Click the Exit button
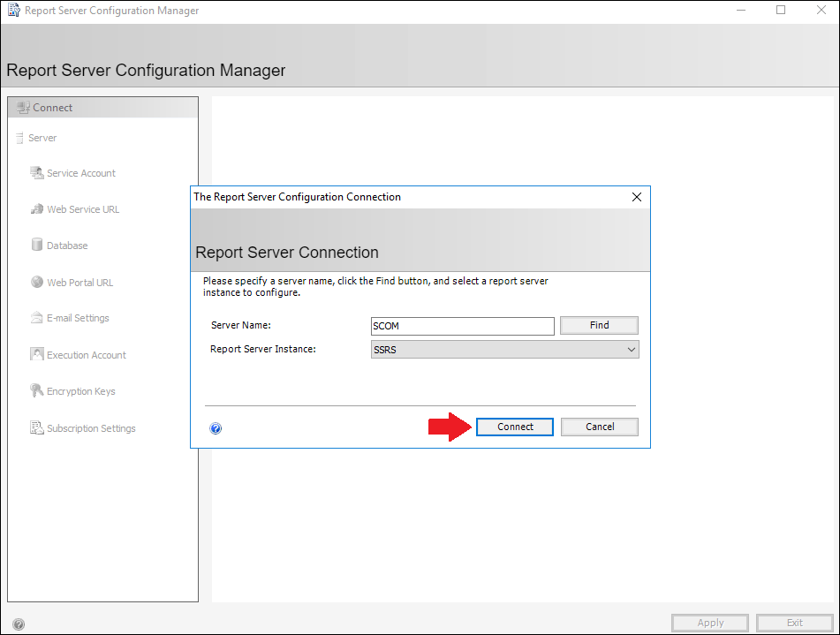The height and width of the screenshot is (635, 840). [x=794, y=623]
